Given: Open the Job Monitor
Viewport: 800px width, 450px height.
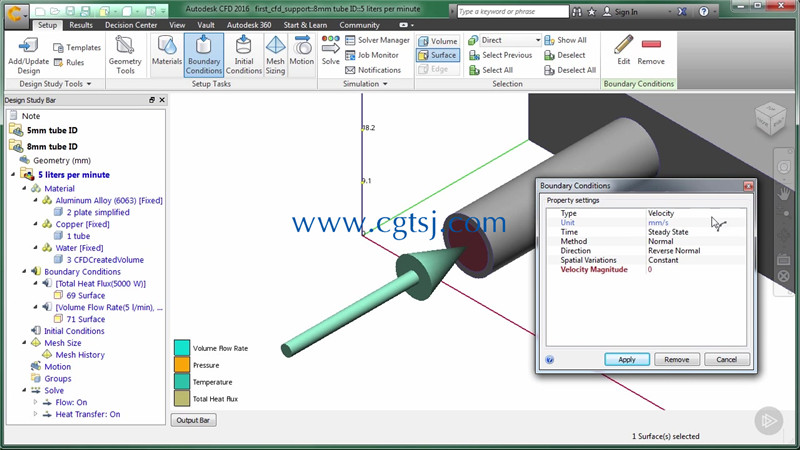Looking at the screenshot, I should pyautogui.click(x=372, y=55).
